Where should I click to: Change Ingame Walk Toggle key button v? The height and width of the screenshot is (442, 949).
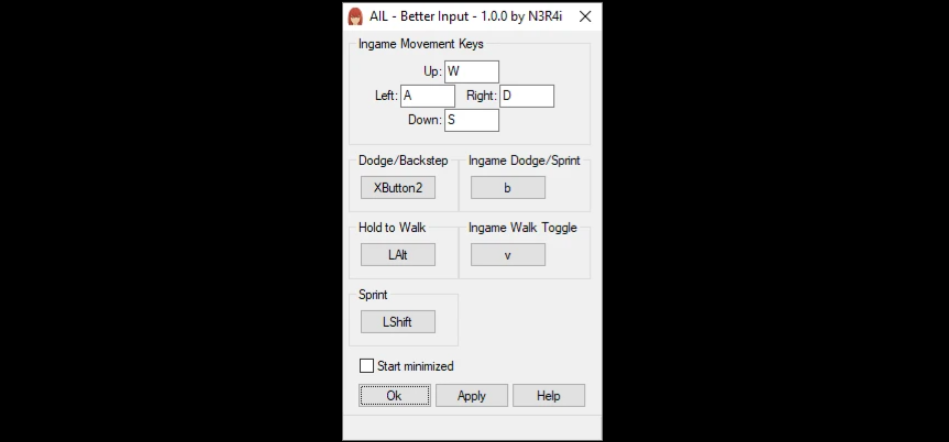pos(508,255)
